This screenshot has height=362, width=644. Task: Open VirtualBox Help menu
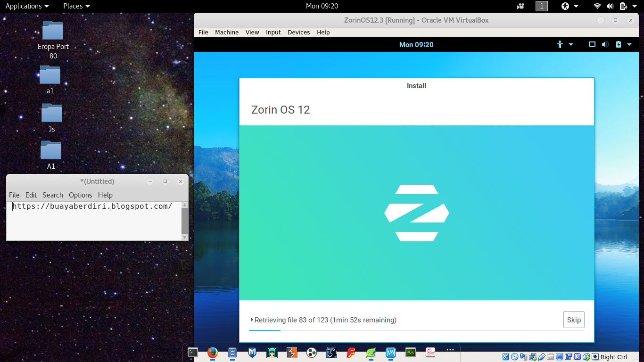coord(323,32)
